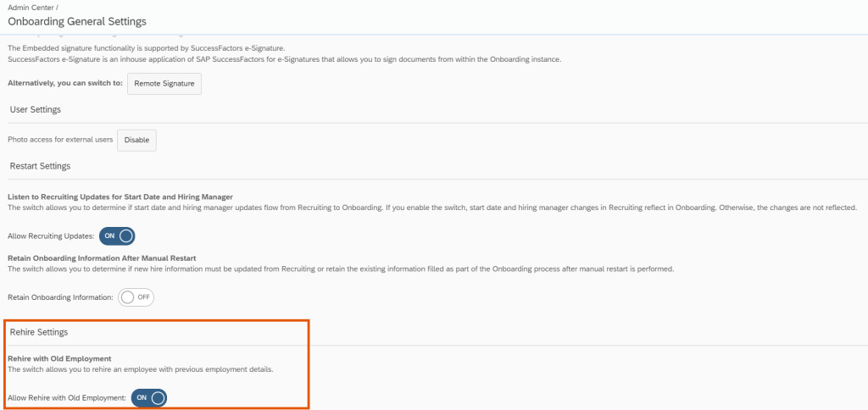Click the Retain Onboarding Information label text
Image resolution: width=868 pixels, height=410 pixels.
60,297
